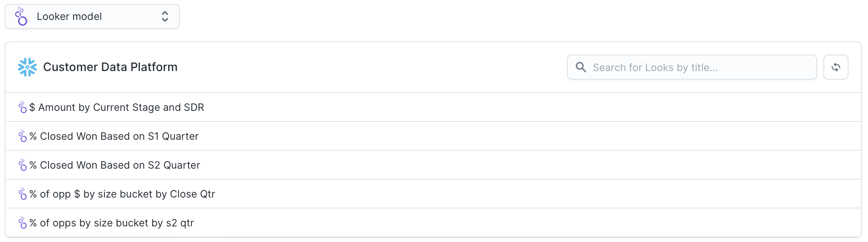Open the Looker model dropdown
Screen dimensions: 868x242
(x=92, y=17)
